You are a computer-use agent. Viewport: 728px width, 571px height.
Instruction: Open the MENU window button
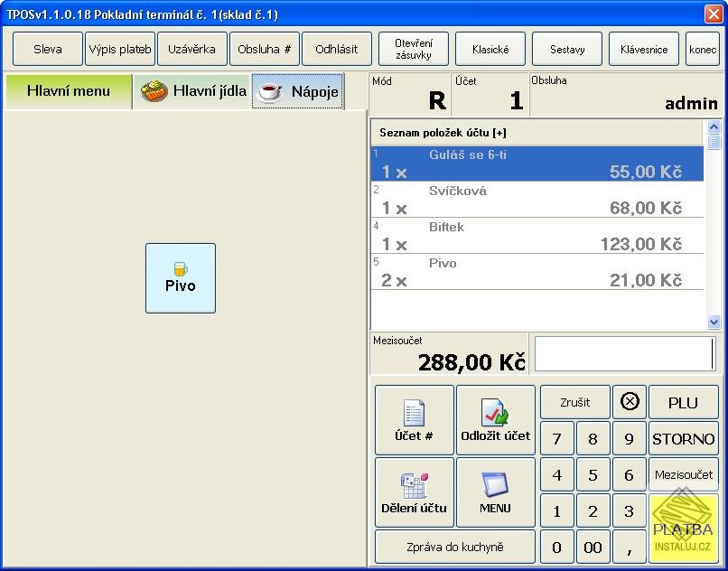click(x=495, y=492)
